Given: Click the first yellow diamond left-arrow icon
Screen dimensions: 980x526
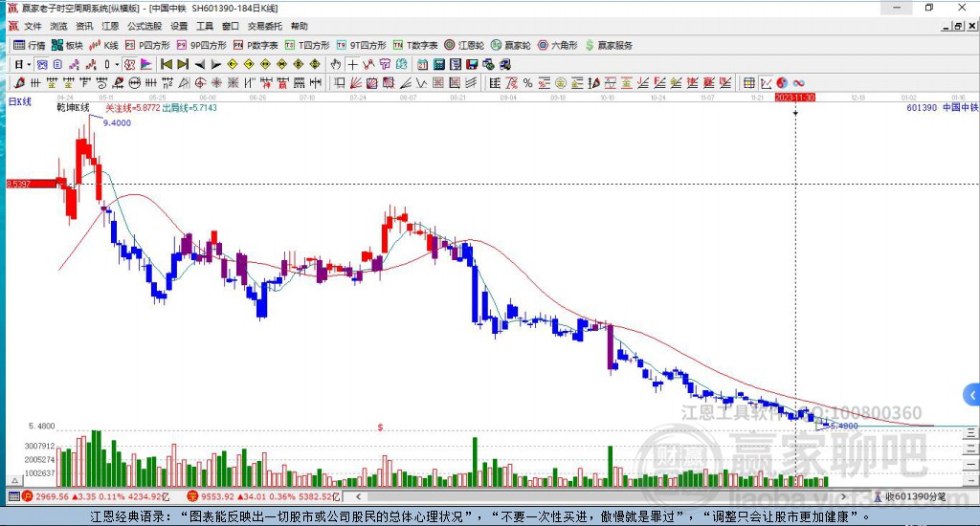Looking at the screenshot, I should [x=233, y=64].
